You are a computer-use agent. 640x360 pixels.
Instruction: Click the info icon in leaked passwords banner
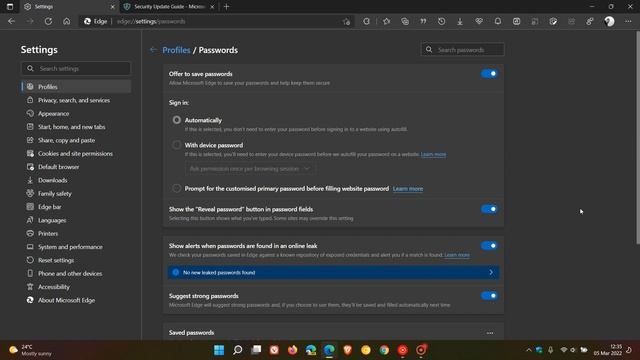pyautogui.click(x=176, y=272)
